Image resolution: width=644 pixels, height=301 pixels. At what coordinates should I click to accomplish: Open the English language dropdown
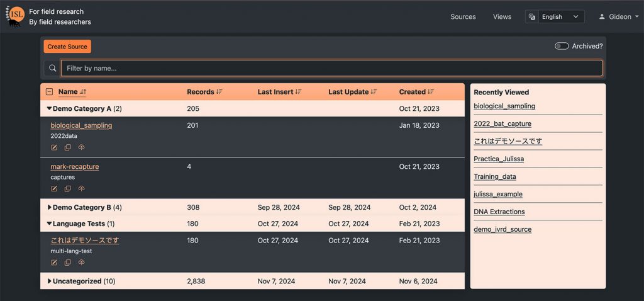point(555,17)
